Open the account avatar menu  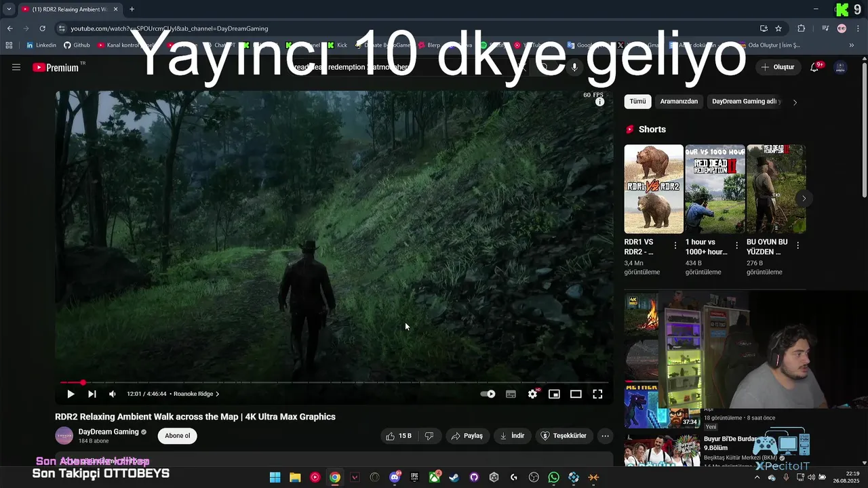point(840,67)
